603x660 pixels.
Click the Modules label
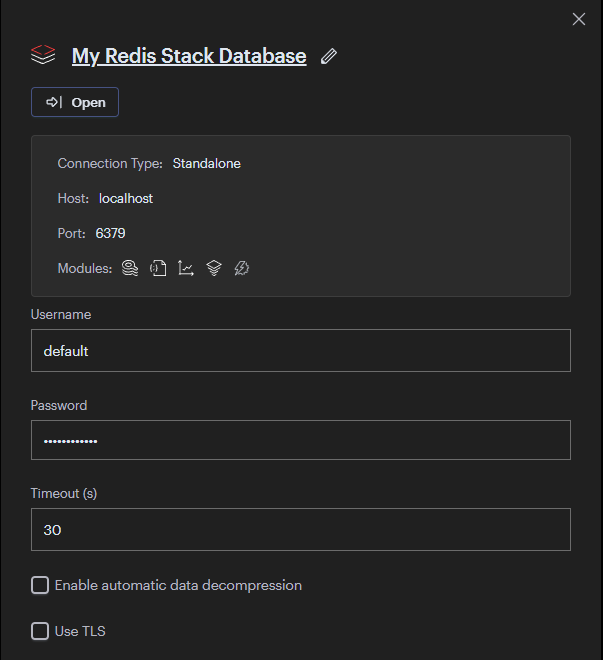tap(85, 268)
